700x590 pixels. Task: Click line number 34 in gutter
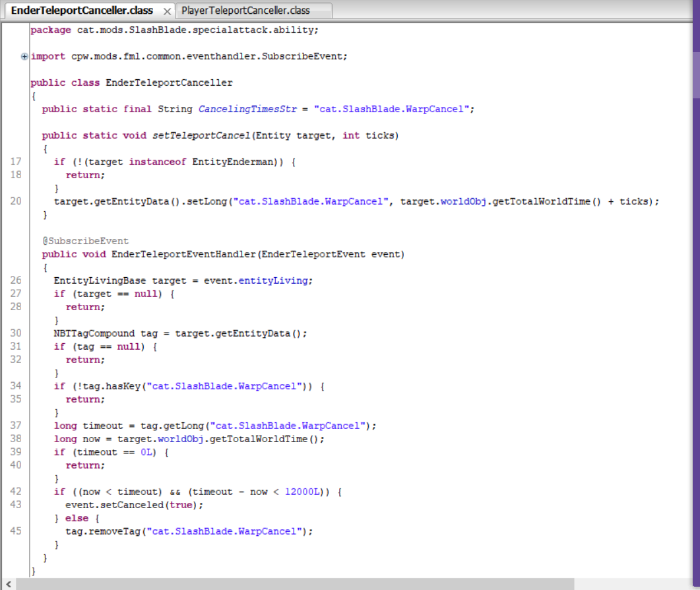pos(16,386)
